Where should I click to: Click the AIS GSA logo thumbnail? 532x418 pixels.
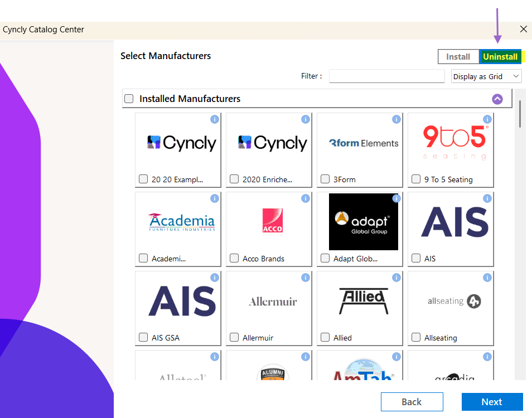click(x=182, y=301)
